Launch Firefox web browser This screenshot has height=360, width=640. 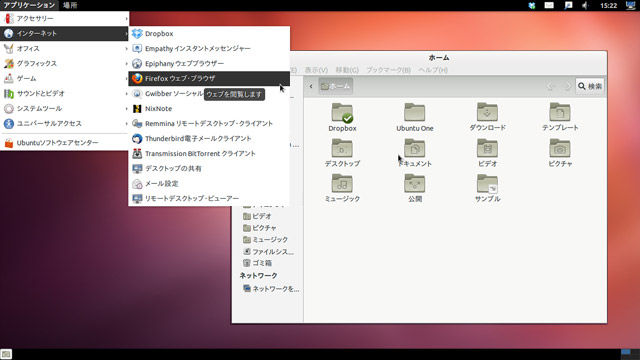209,78
